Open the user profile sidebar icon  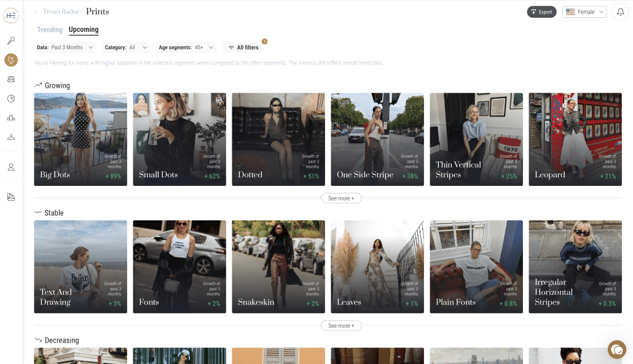(x=11, y=167)
